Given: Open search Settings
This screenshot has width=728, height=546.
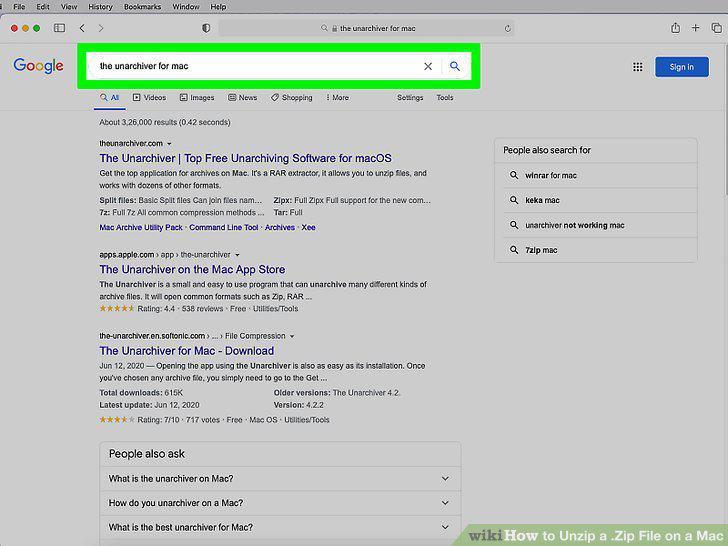Looking at the screenshot, I should (x=410, y=98).
